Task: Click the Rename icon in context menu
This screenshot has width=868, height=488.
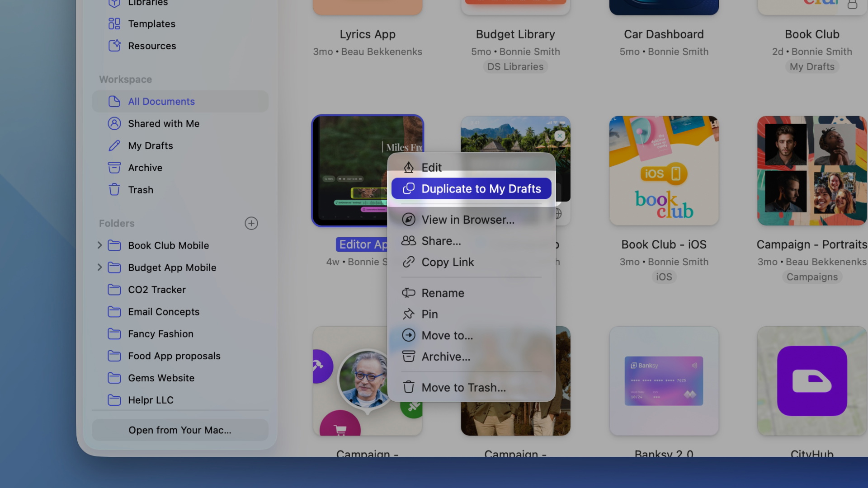Action: [x=409, y=293]
